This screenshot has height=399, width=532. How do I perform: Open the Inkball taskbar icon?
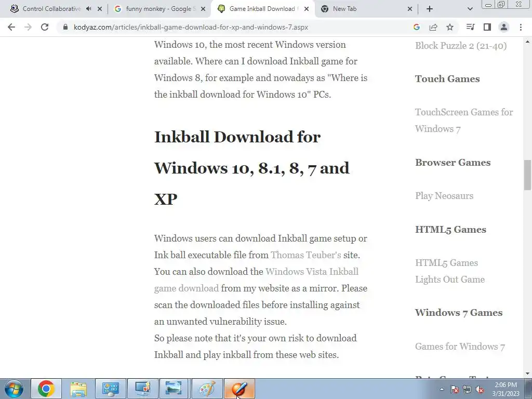click(239, 389)
